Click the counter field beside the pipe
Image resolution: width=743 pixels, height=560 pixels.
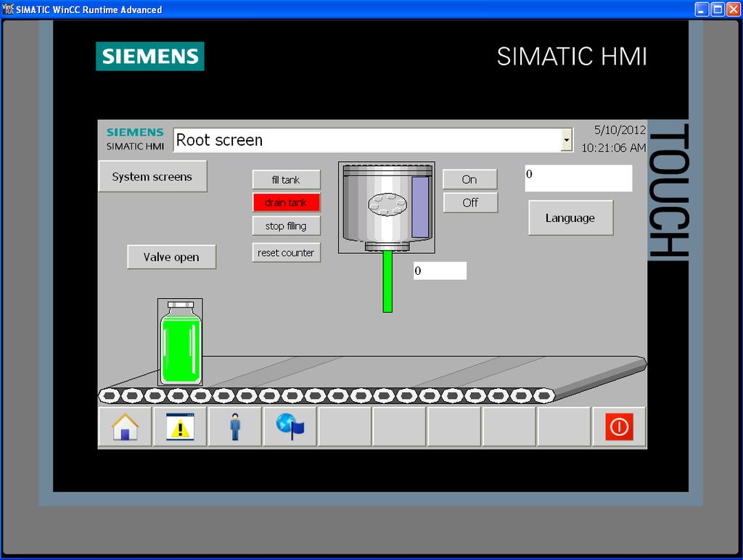440,271
